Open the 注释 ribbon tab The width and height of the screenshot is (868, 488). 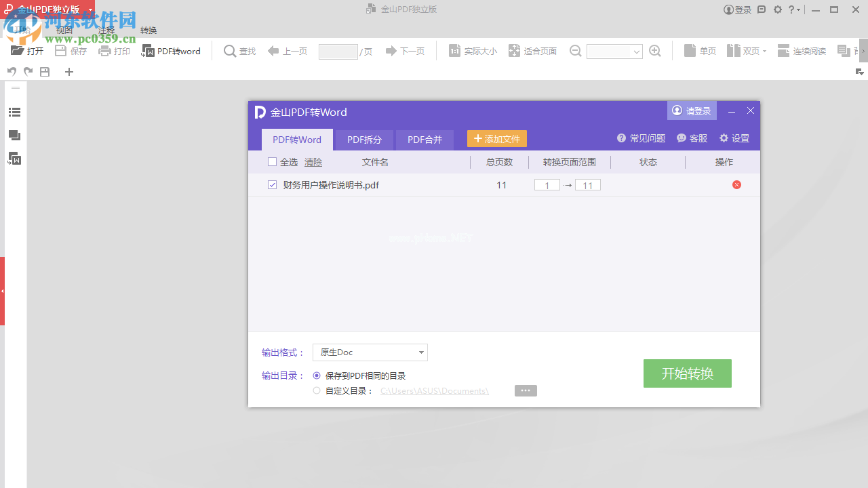coord(106,30)
